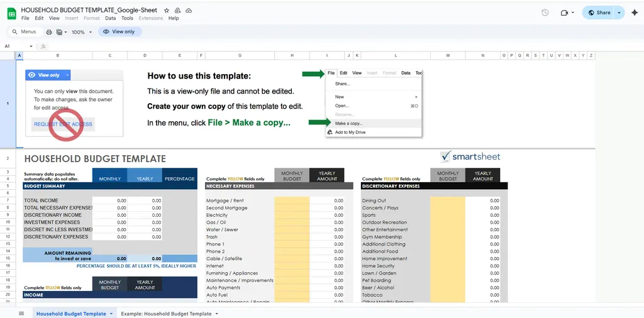Click the move-to-Drive folder icon

point(177,11)
